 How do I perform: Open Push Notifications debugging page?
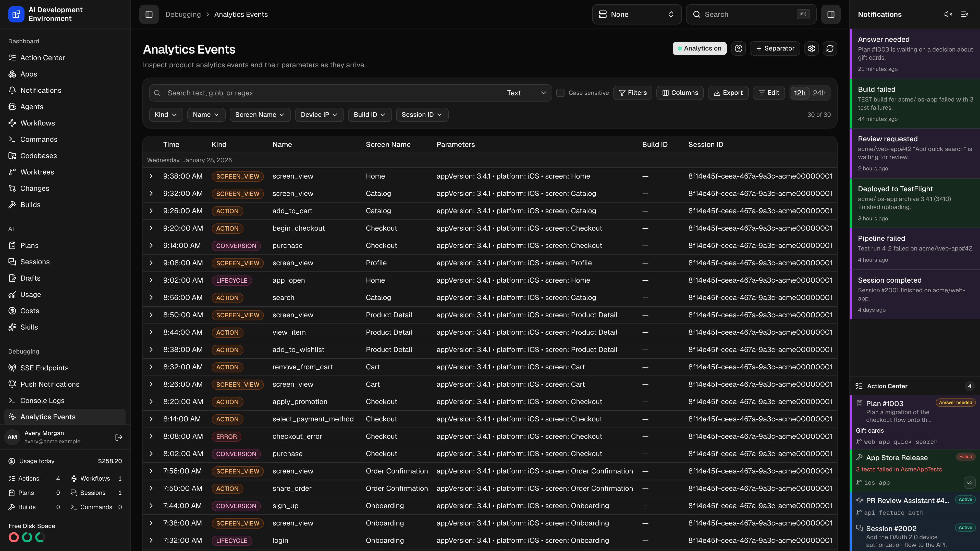click(x=65, y=384)
